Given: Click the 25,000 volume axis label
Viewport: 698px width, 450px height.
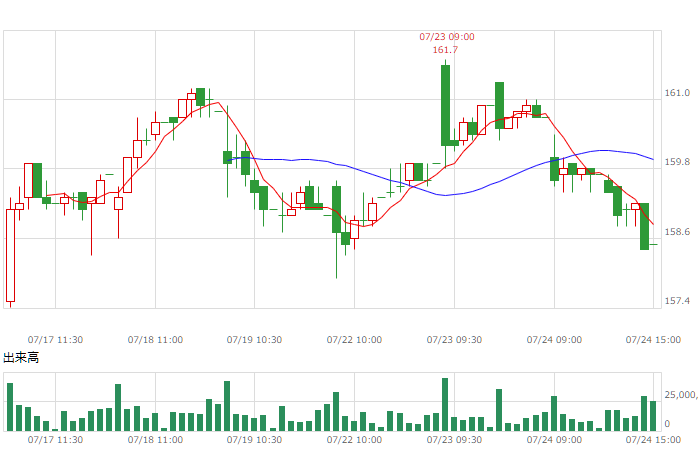Looking at the screenshot, I should pyautogui.click(x=681, y=395).
